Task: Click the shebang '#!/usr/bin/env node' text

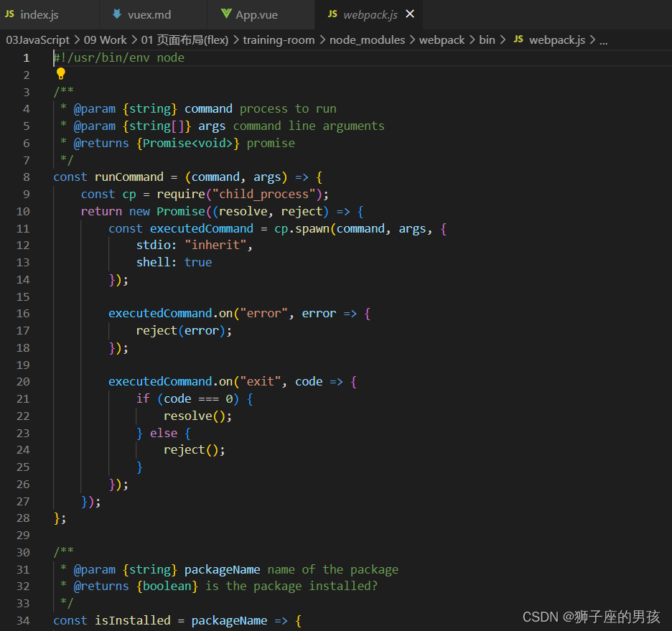Action: (x=119, y=58)
